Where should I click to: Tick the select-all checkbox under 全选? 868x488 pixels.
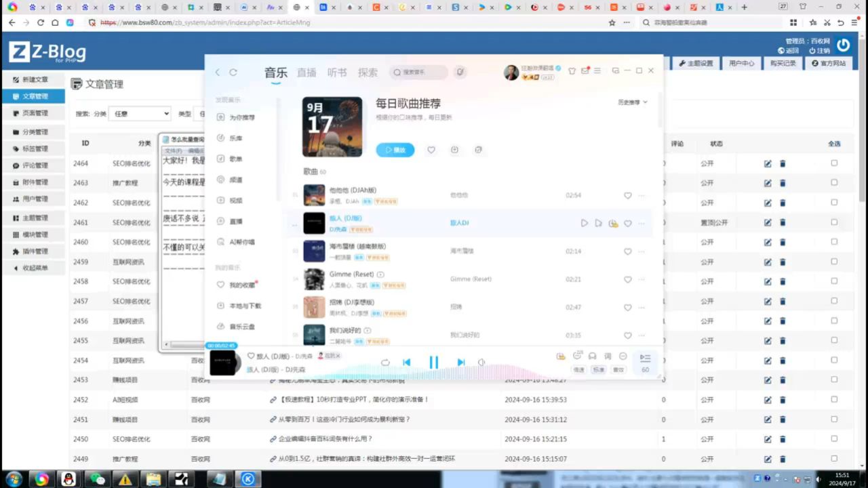[x=834, y=144]
